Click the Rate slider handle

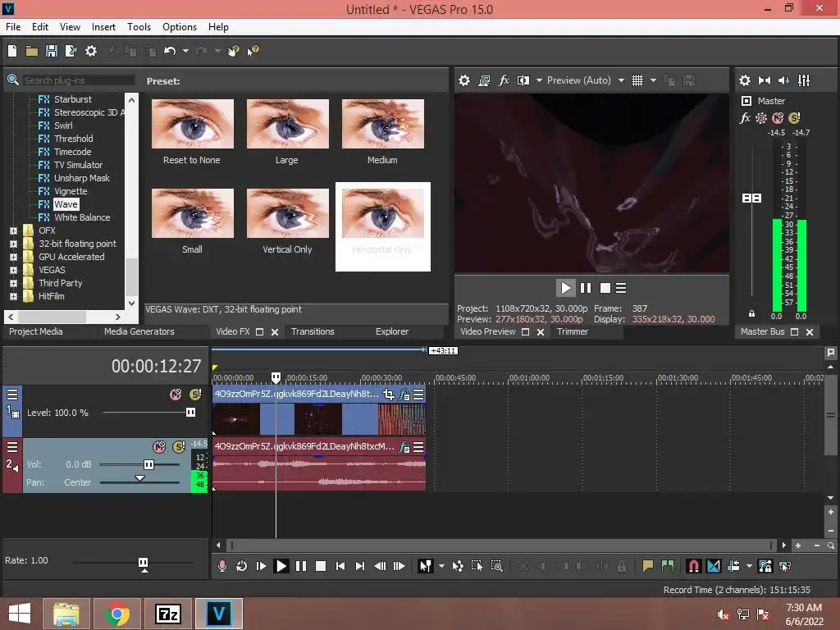pyautogui.click(x=143, y=563)
